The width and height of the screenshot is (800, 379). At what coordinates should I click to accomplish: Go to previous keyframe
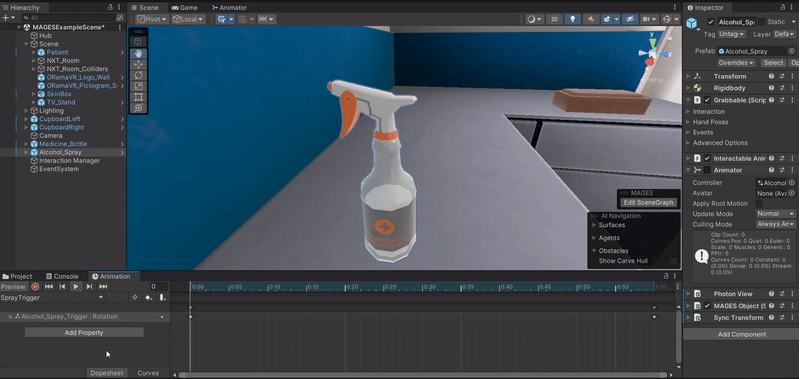pos(62,287)
